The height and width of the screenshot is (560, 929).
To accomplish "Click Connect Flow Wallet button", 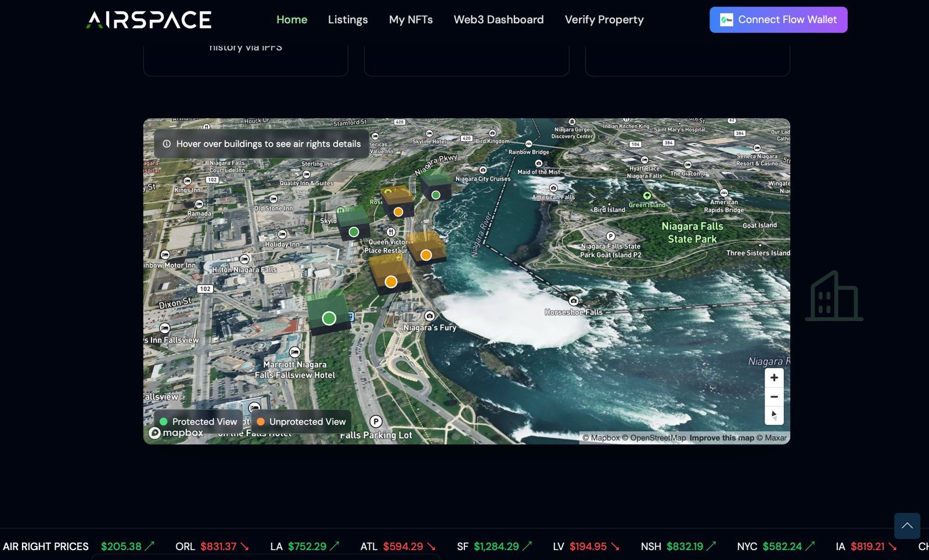I will pos(778,20).
